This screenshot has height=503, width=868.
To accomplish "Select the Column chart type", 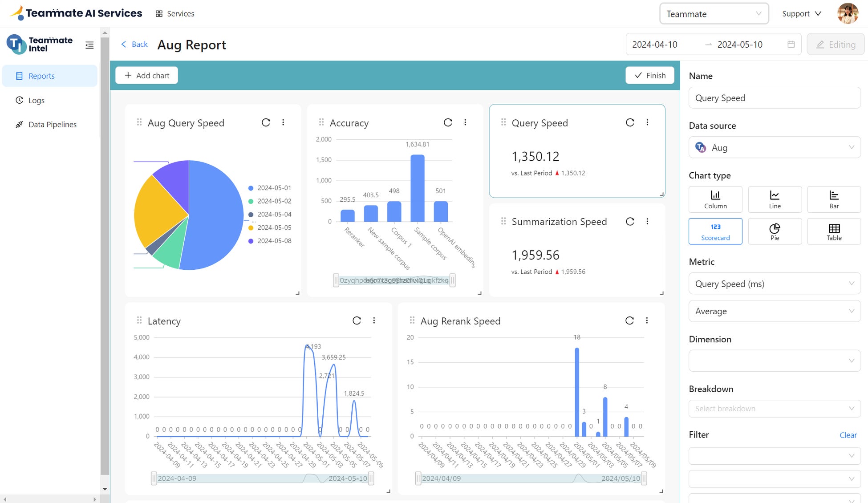I will tap(715, 199).
